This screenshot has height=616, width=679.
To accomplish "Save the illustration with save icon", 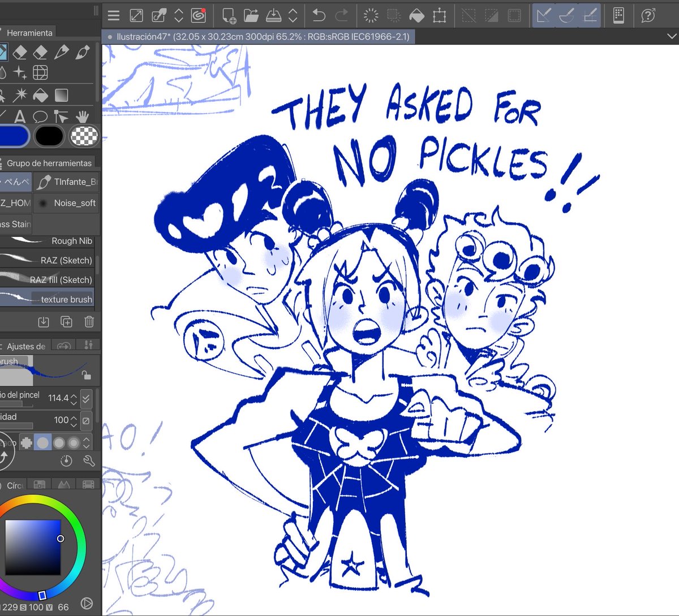I will point(274,16).
